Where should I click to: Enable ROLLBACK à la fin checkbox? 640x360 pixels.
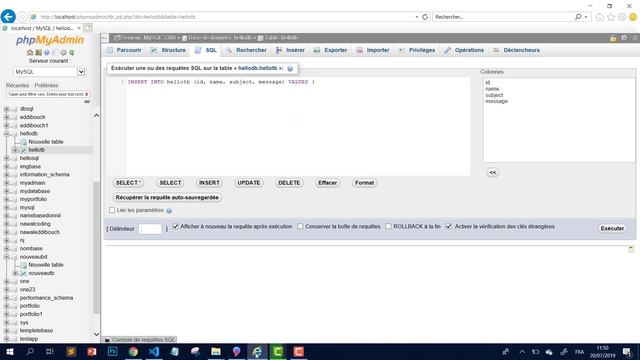[x=389, y=226]
